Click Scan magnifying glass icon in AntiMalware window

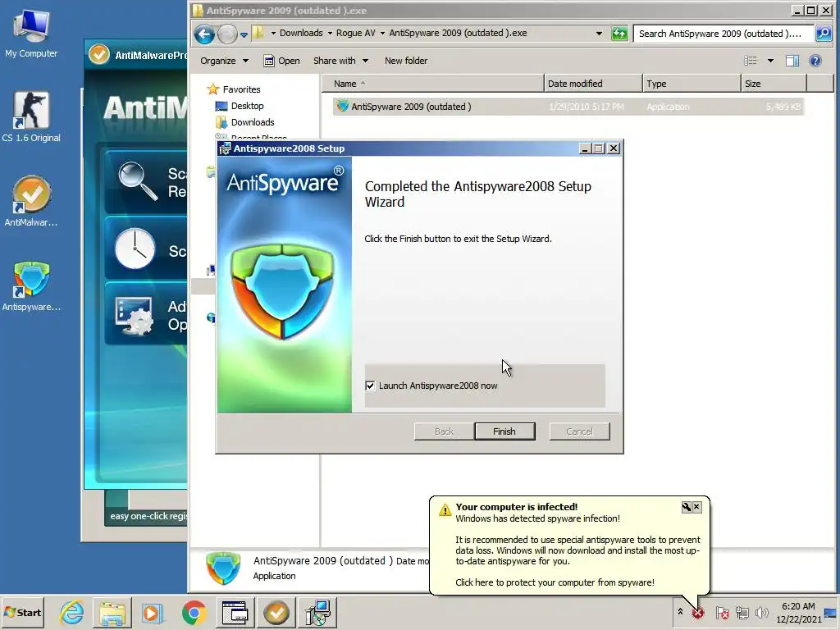[138, 181]
